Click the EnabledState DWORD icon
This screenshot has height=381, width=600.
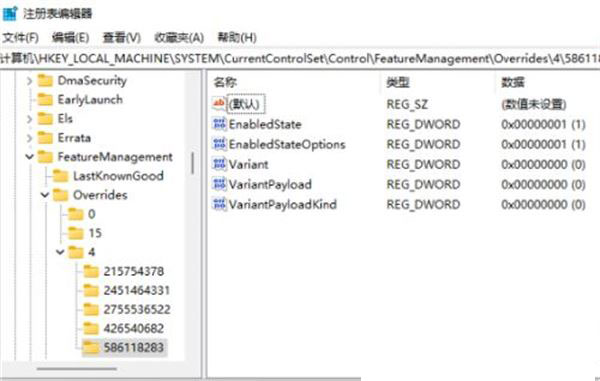pos(219,124)
